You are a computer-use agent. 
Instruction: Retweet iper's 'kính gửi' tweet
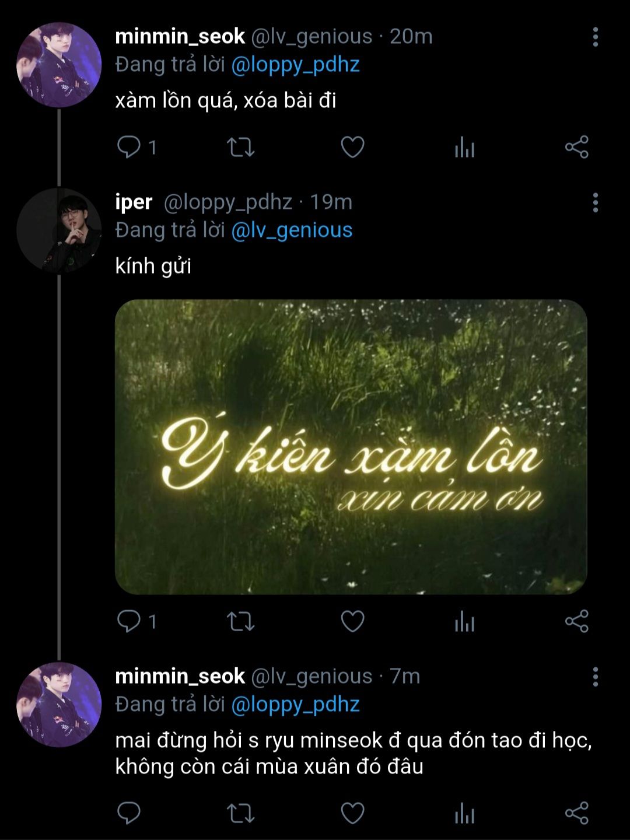point(240,621)
